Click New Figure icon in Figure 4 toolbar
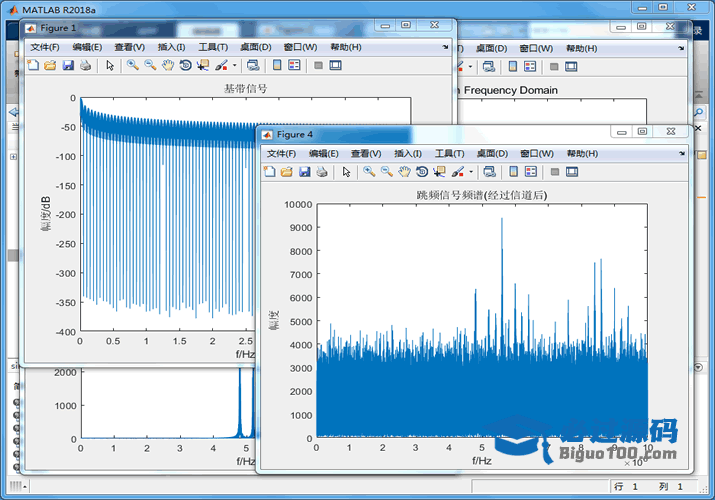 (269, 172)
